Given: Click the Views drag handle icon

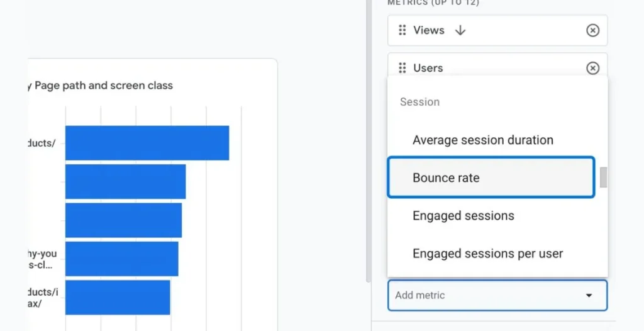Looking at the screenshot, I should point(402,30).
